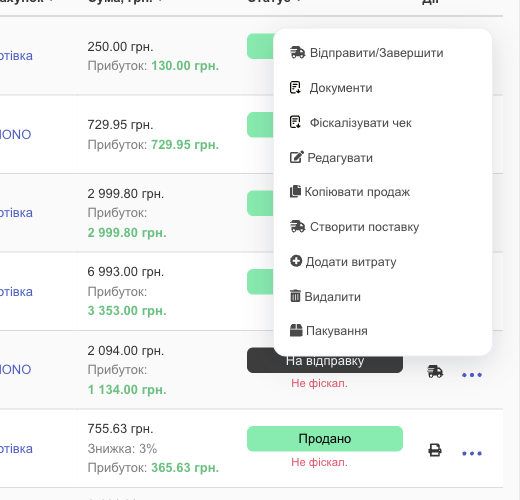
Task: Click the black 2 999.80 грн. amount
Action: 126,193
